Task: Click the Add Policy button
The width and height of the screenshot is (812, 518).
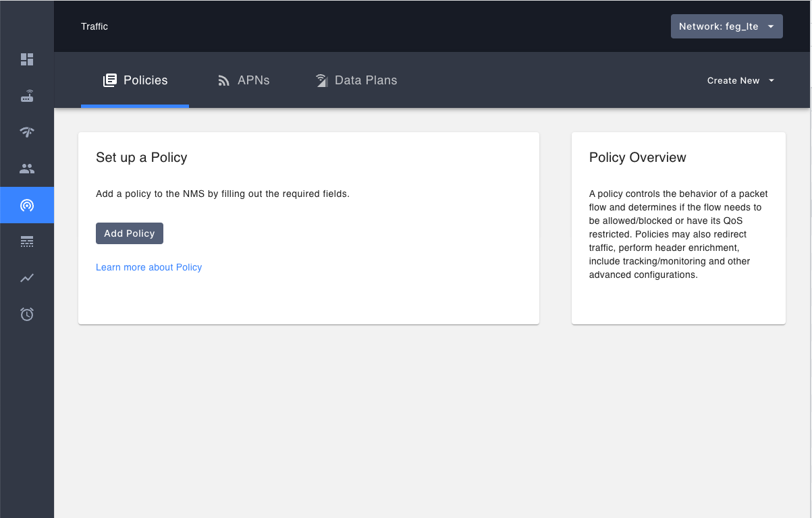Action: click(x=129, y=233)
